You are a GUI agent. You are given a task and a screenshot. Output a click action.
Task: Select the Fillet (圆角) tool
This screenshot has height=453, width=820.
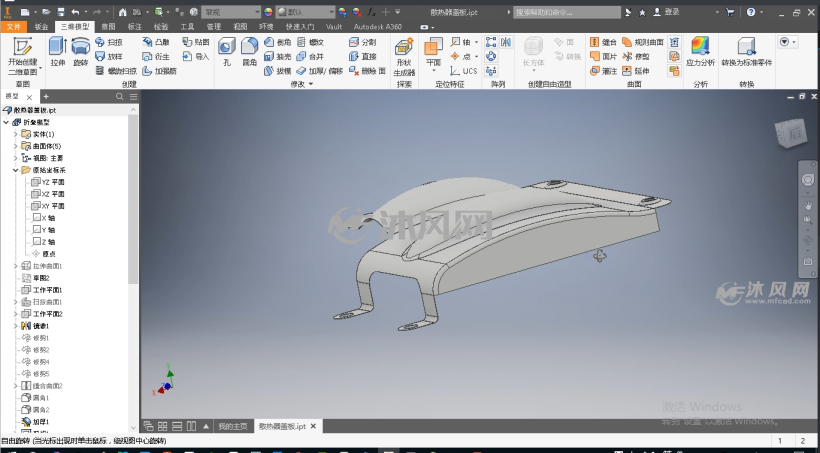(249, 52)
